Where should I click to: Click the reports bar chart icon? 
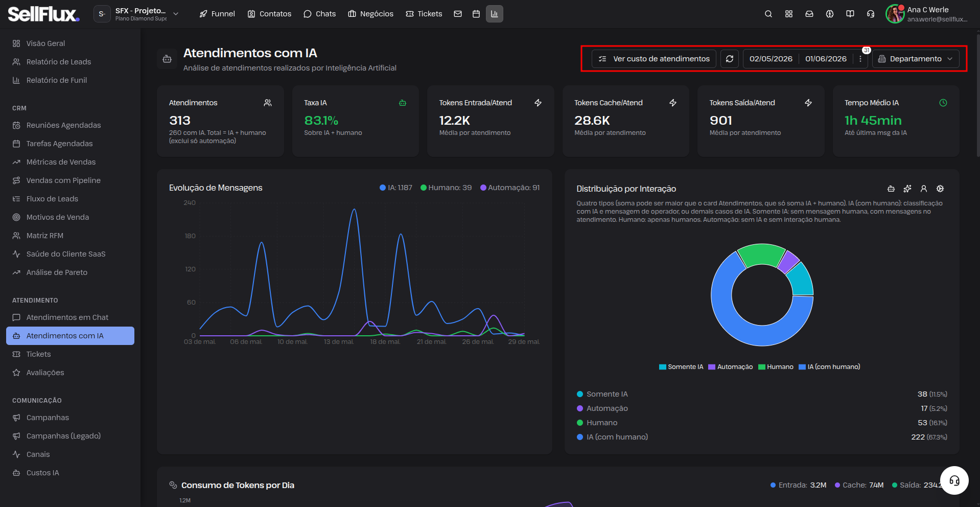click(494, 14)
